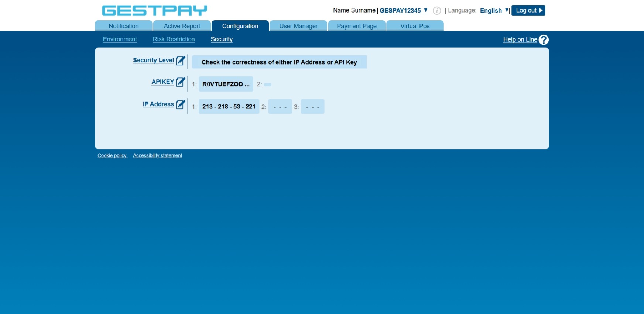
Task: Open the Accessibility statement link
Action: (x=157, y=156)
